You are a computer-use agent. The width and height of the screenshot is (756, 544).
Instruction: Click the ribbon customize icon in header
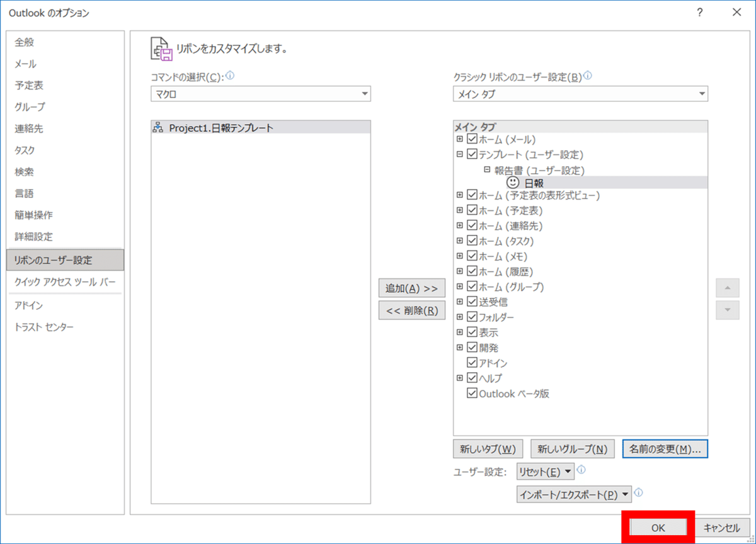[163, 48]
